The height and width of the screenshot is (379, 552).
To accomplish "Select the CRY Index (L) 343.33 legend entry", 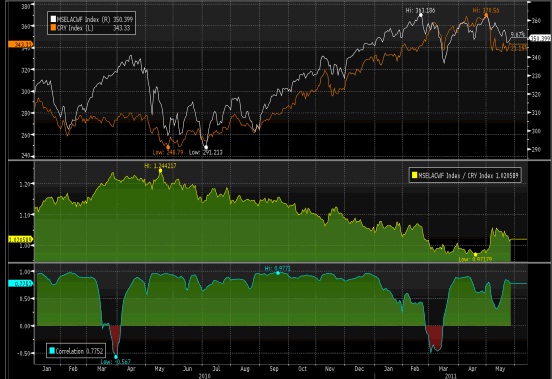I will (90, 28).
